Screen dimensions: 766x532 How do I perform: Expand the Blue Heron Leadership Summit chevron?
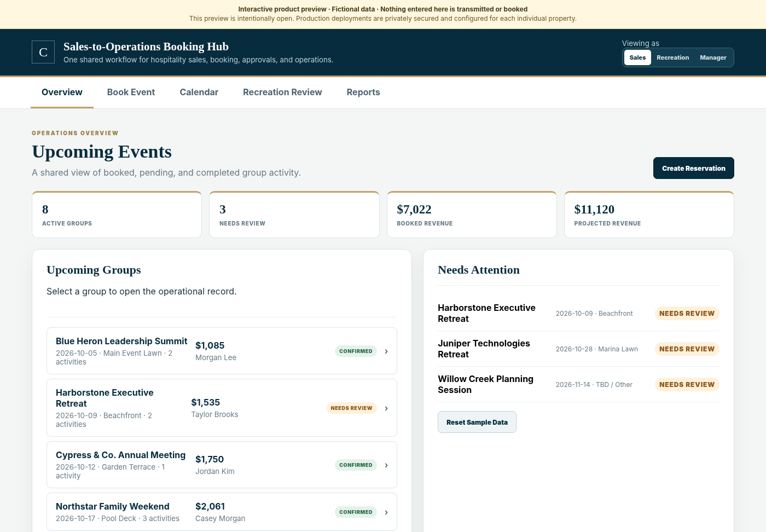386,351
